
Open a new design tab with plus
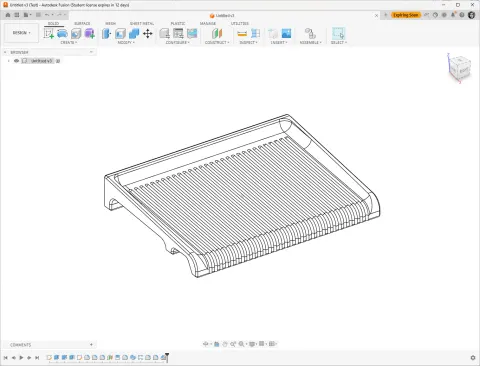tap(386, 15)
